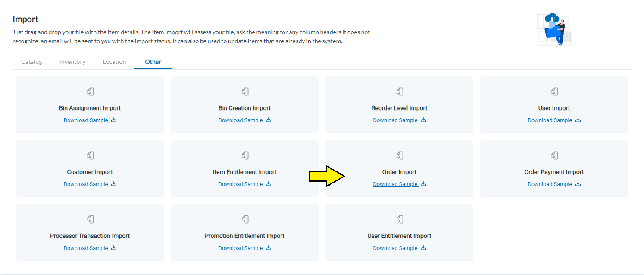Image resolution: width=644 pixels, height=275 pixels.
Task: Click the file icon above Bin Assignment Import
Action: [90, 92]
